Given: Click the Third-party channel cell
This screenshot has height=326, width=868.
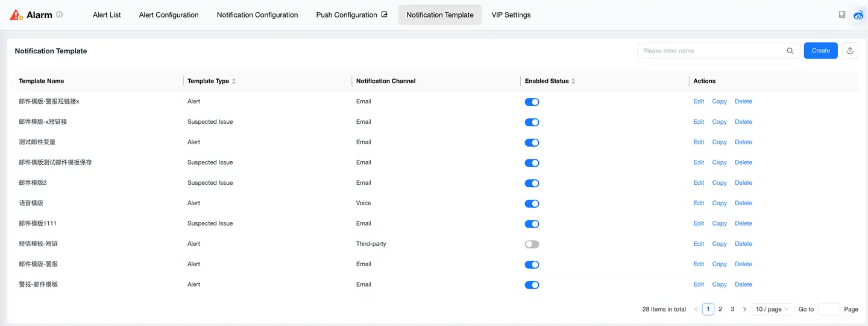Looking at the screenshot, I should coord(371,244).
